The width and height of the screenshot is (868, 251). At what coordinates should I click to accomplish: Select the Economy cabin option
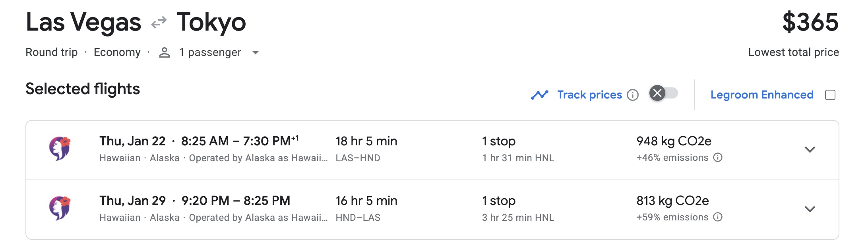click(117, 52)
